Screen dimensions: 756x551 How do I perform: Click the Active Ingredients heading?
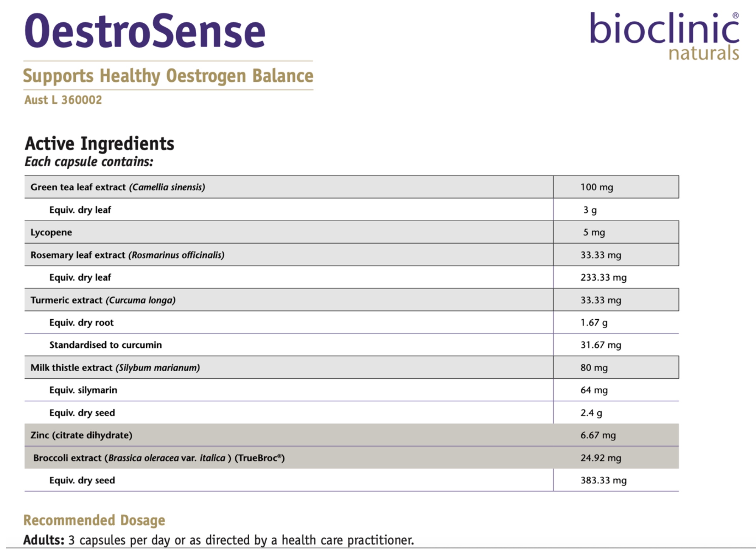click(x=99, y=144)
